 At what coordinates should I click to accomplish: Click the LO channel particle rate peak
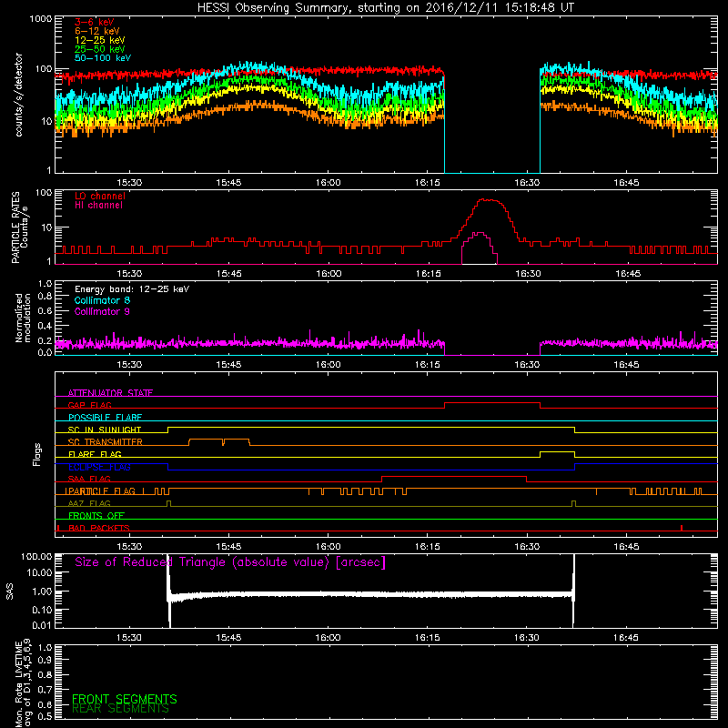490,200
